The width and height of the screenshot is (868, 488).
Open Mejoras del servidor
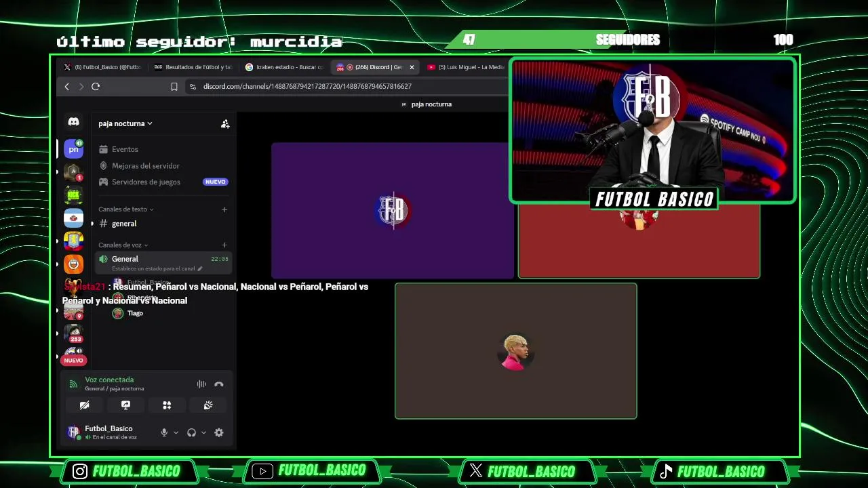[x=163, y=165]
